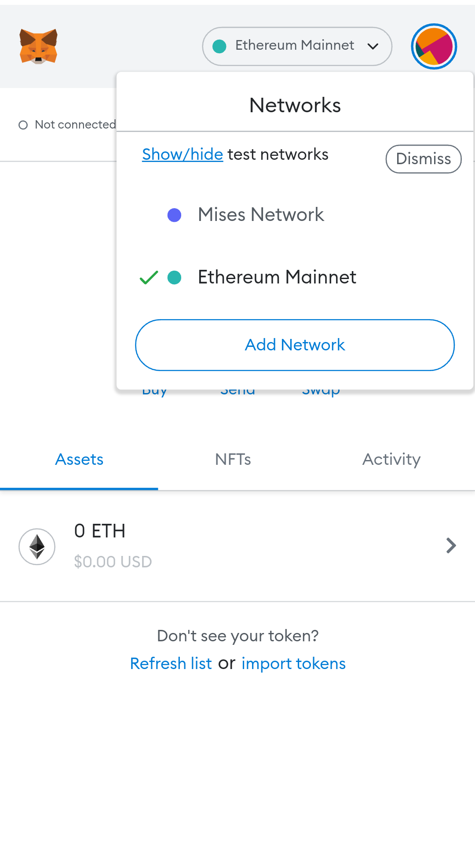The image size is (475, 868).
Task: Dismiss the test networks notice
Action: (x=423, y=159)
